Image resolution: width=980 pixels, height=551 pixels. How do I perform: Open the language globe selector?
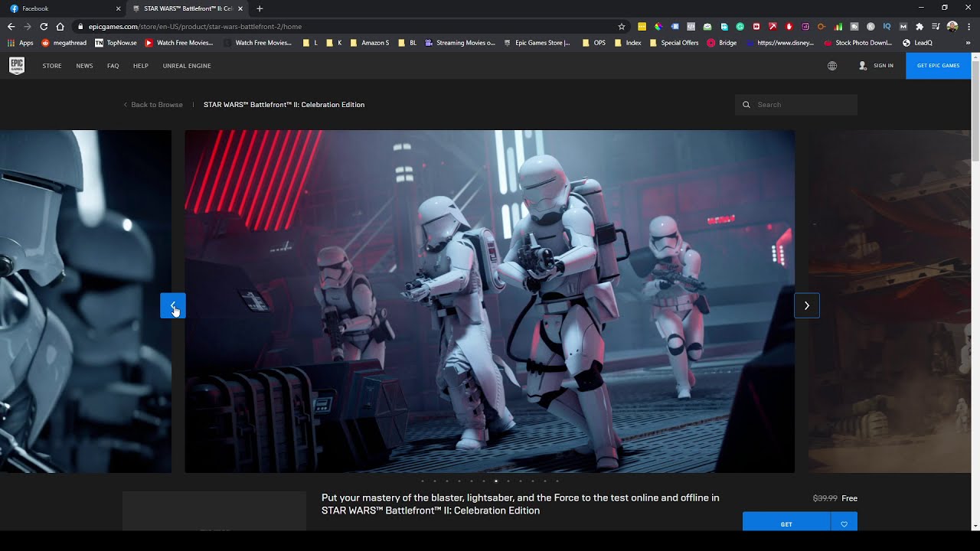(x=832, y=66)
